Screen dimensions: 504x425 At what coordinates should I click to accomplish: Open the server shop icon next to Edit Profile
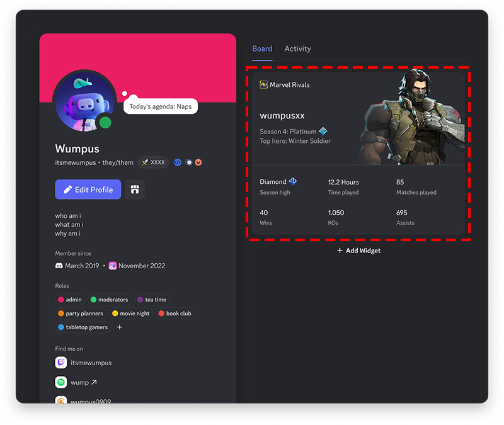pyautogui.click(x=135, y=190)
